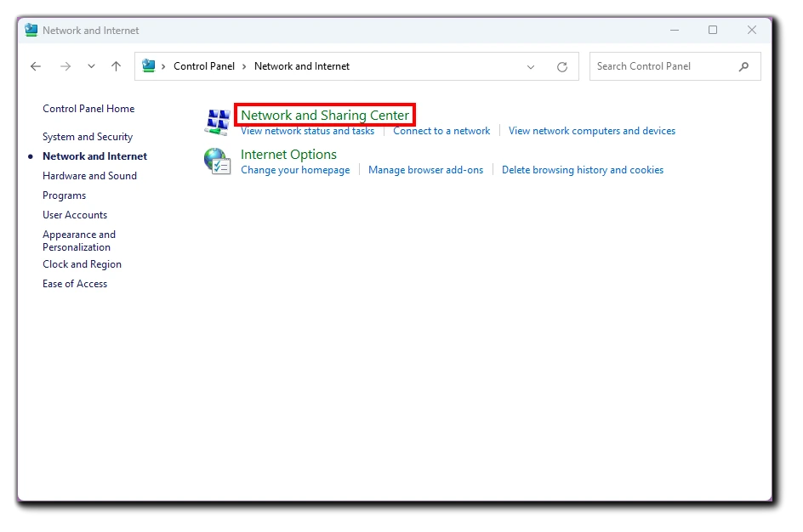The width and height of the screenshot is (803, 532).
Task: Click Connect to a network link
Action: (441, 131)
